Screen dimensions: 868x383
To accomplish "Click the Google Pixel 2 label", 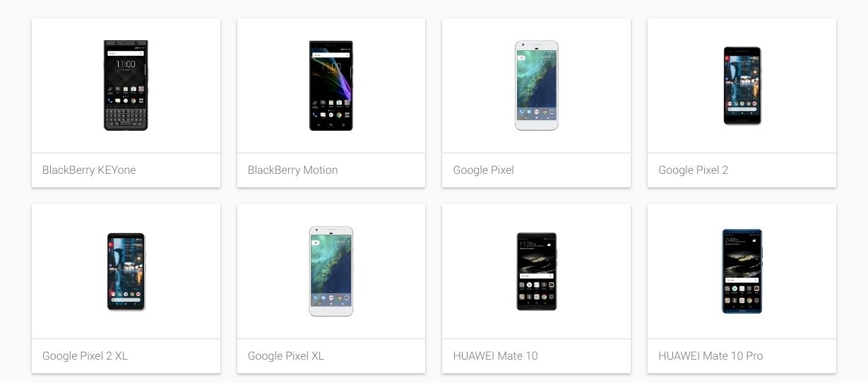I will pos(693,170).
